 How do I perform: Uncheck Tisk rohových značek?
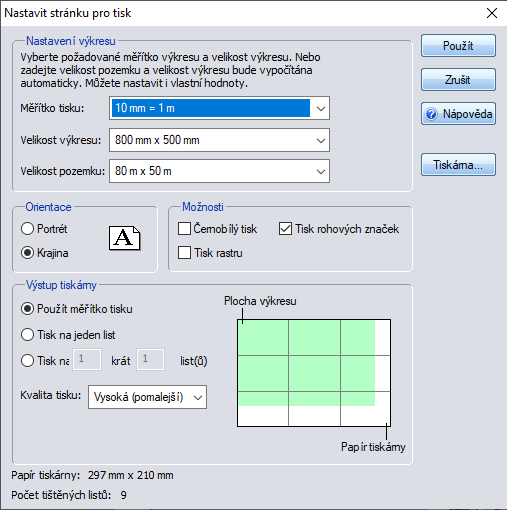click(x=285, y=229)
